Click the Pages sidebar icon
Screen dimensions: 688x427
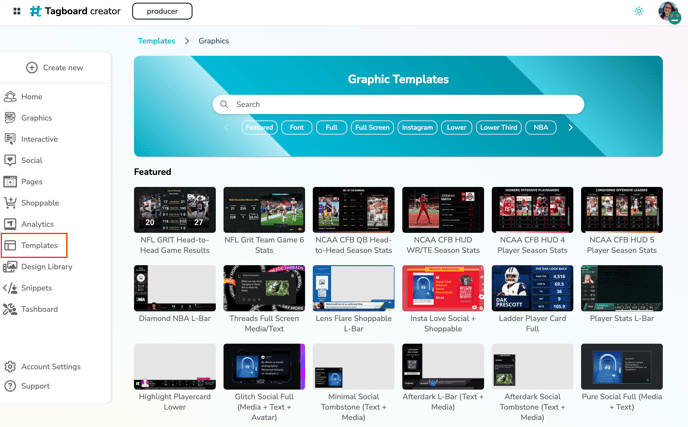point(10,181)
